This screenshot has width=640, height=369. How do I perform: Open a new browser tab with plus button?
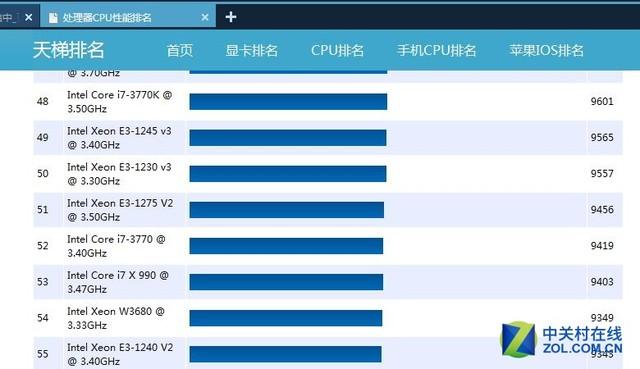click(x=231, y=17)
